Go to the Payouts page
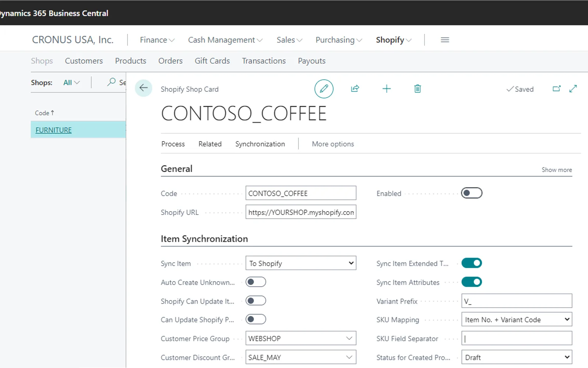 (x=312, y=61)
